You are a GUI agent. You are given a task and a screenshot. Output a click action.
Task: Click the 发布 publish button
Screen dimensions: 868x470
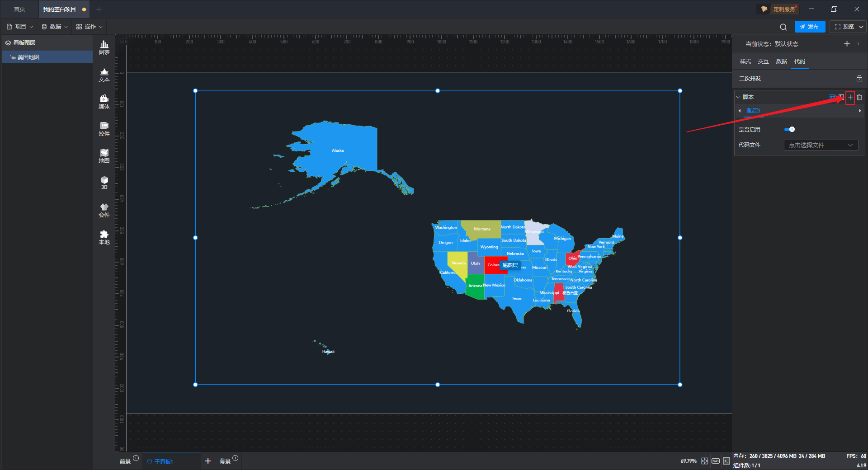(x=810, y=27)
